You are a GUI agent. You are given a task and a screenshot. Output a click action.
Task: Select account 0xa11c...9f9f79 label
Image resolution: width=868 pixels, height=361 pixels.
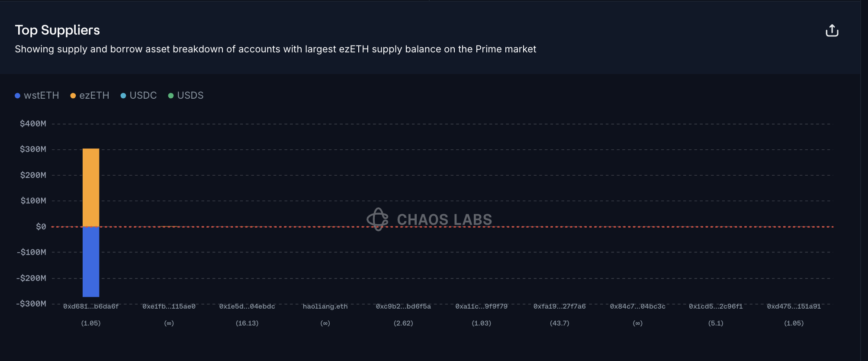[482, 306]
